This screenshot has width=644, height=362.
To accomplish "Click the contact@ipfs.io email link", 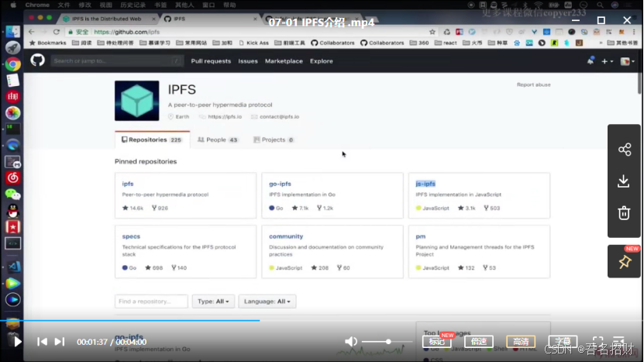I will (x=279, y=117).
